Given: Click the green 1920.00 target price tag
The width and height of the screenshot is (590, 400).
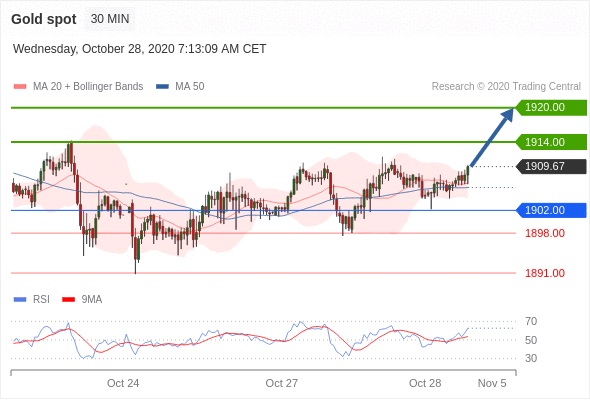Looking at the screenshot, I should click(x=551, y=108).
